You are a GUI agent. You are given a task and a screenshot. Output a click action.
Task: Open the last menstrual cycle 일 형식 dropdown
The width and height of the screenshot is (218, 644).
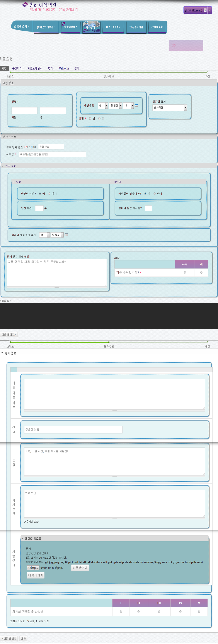(x=57, y=235)
